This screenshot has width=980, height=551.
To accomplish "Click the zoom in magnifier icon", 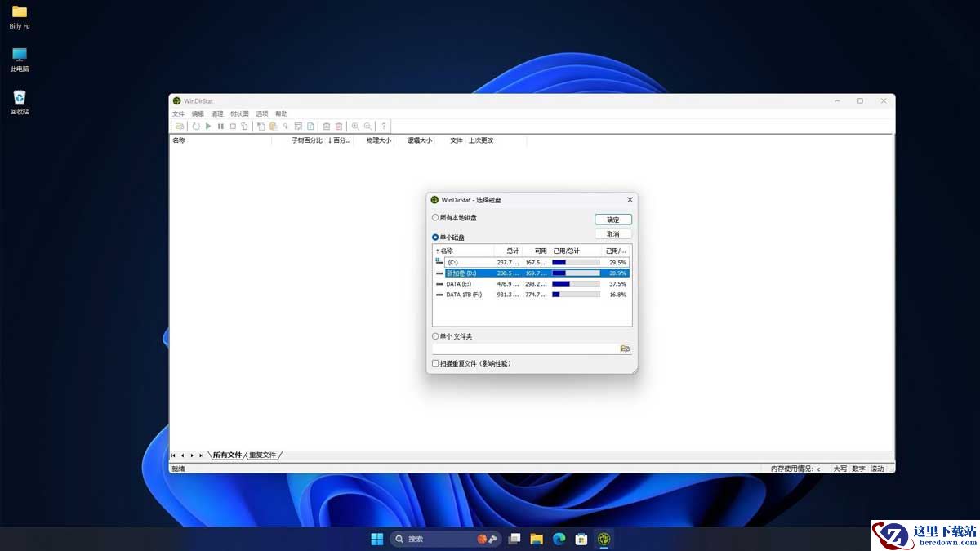I will (x=355, y=127).
